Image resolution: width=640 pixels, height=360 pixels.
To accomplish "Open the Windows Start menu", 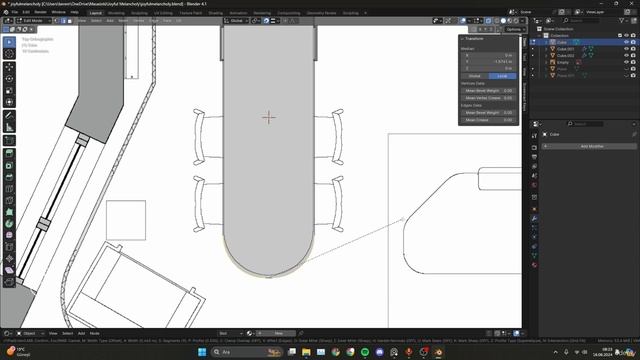I will click(x=202, y=352).
